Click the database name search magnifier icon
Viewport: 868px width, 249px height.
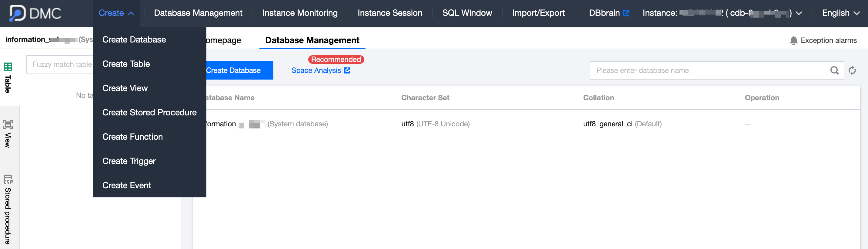pos(834,70)
